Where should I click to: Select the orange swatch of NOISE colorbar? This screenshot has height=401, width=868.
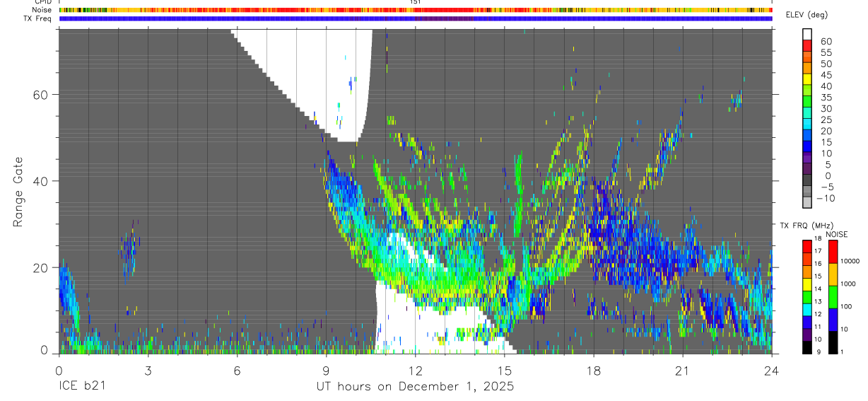pyautogui.click(x=833, y=274)
